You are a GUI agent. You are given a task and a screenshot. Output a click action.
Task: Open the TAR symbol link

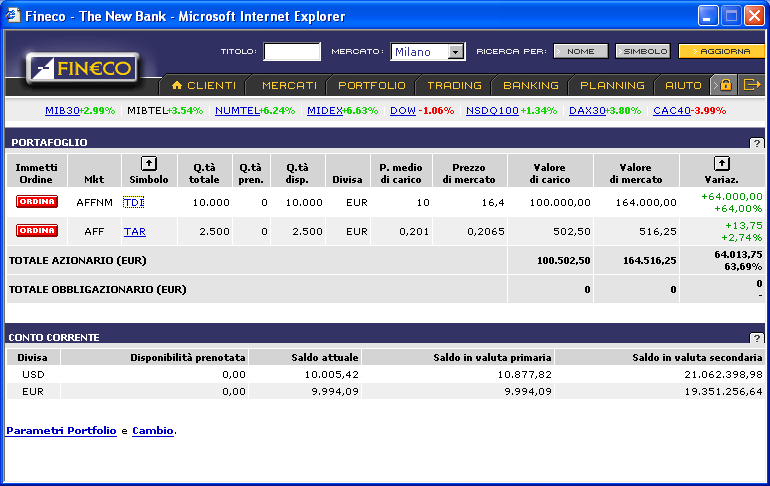pyautogui.click(x=135, y=231)
